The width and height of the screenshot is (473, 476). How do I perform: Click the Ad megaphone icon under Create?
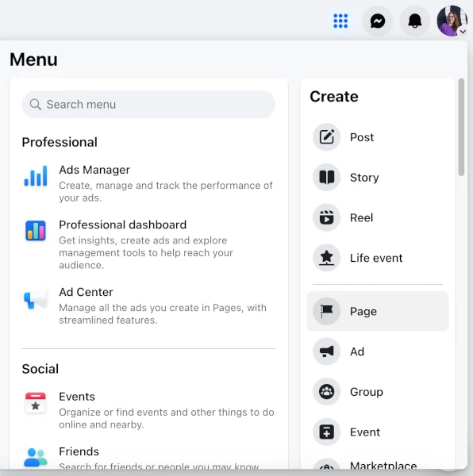[x=327, y=351]
